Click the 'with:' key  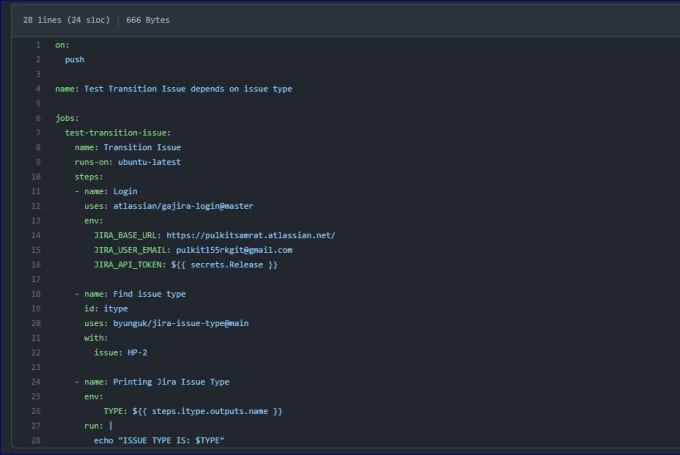pyautogui.click(x=96, y=338)
